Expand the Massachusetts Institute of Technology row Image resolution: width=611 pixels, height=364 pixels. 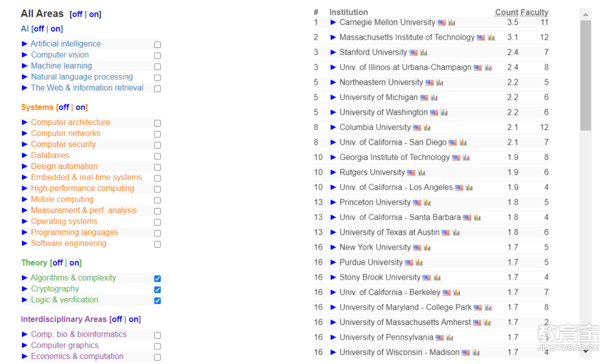(333, 37)
